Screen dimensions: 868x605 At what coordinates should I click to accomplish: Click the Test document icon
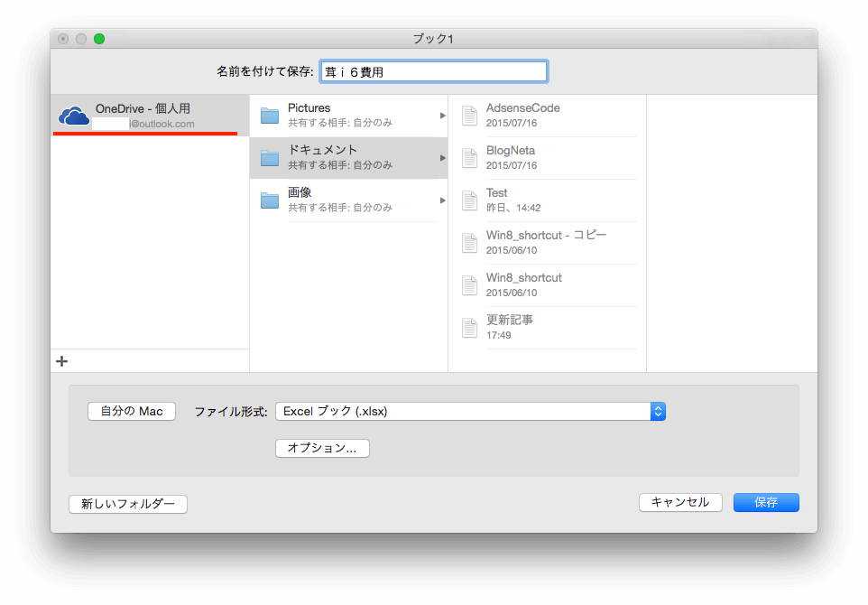click(469, 200)
